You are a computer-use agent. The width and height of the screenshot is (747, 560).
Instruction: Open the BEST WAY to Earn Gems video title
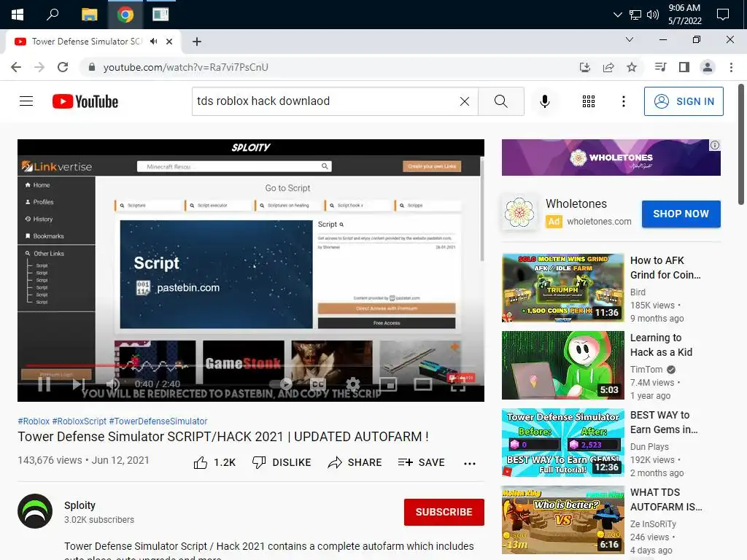click(x=664, y=422)
